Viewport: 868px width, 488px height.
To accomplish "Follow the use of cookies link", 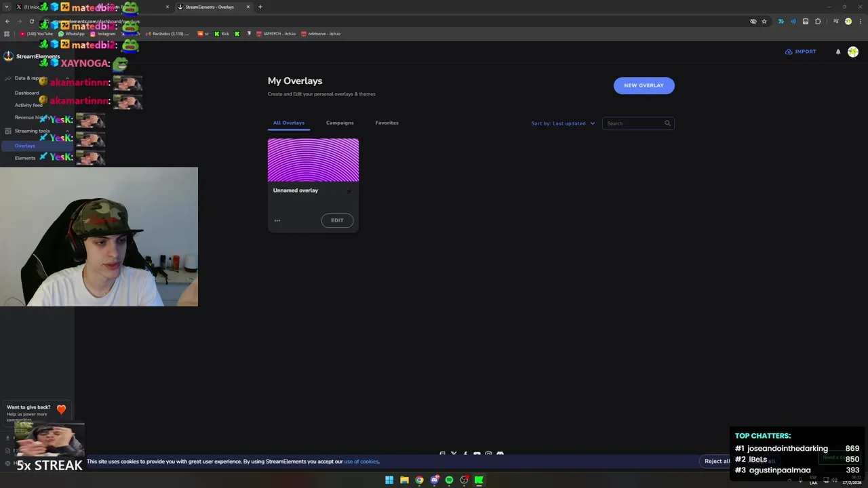I will pos(361,462).
